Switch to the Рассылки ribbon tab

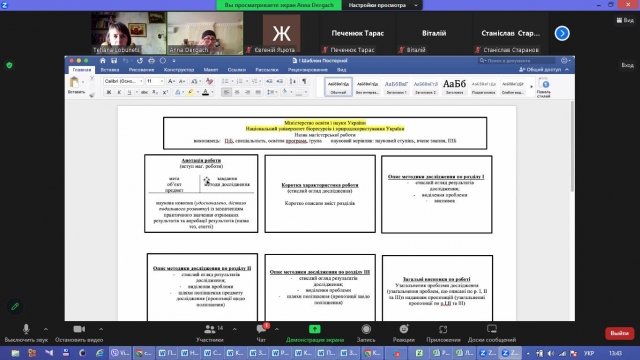[x=267, y=70]
